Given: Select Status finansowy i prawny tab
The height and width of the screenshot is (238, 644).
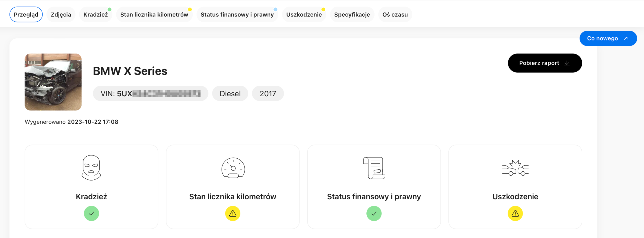Looking at the screenshot, I should click(x=237, y=14).
